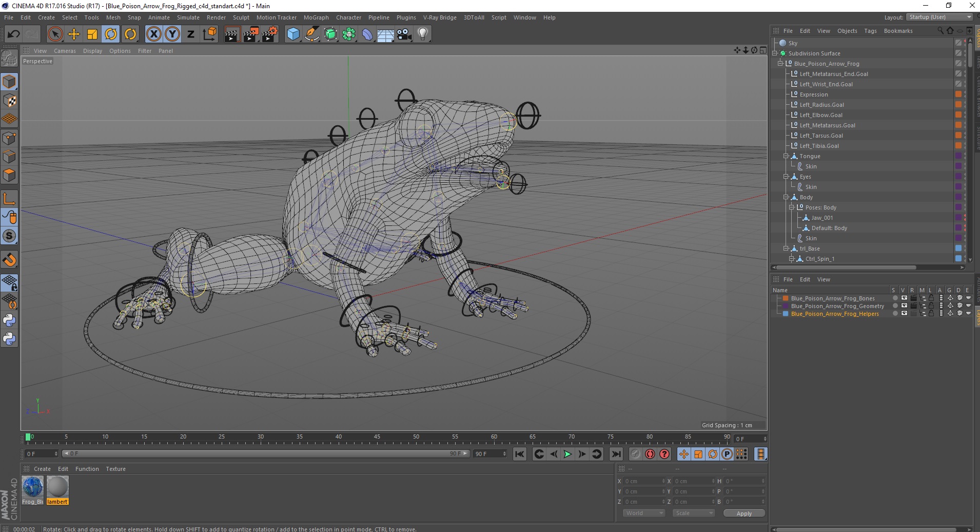The image size is (980, 532).
Task: Click the Undo arrow in the toolbar
Action: tap(13, 34)
